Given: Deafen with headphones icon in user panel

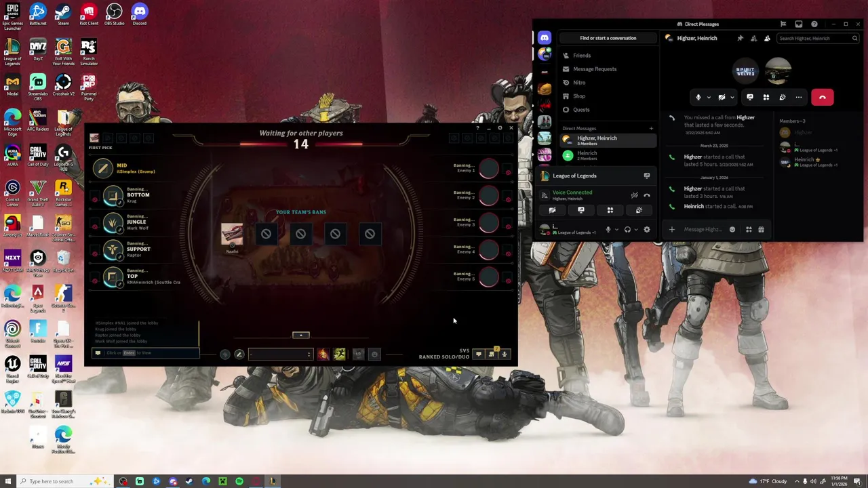Looking at the screenshot, I should [627, 230].
